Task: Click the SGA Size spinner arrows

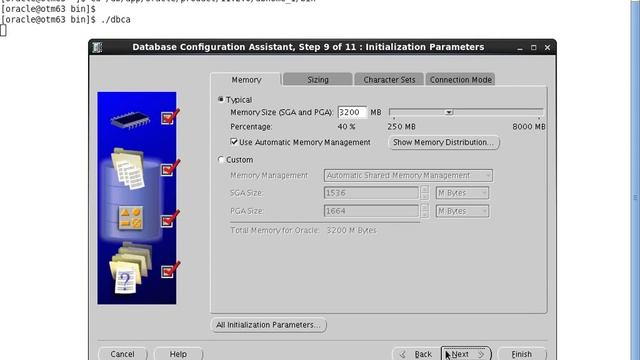Action: [424, 193]
